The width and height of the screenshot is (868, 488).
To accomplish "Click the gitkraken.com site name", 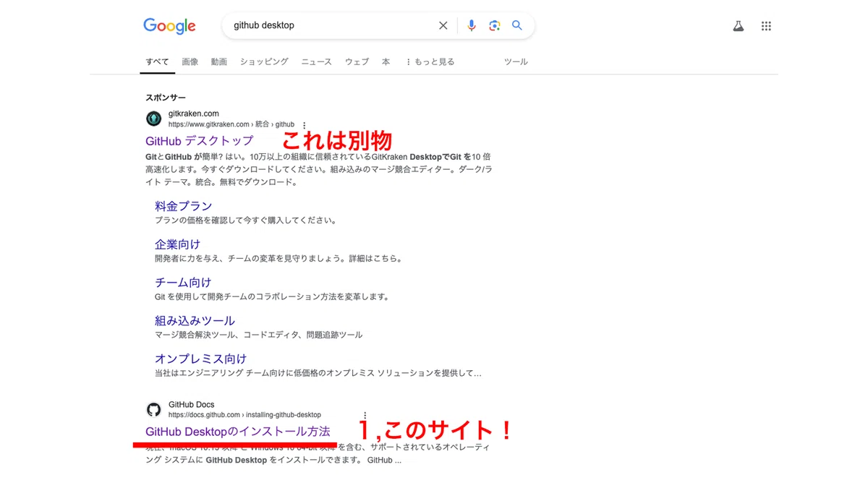I will click(193, 114).
